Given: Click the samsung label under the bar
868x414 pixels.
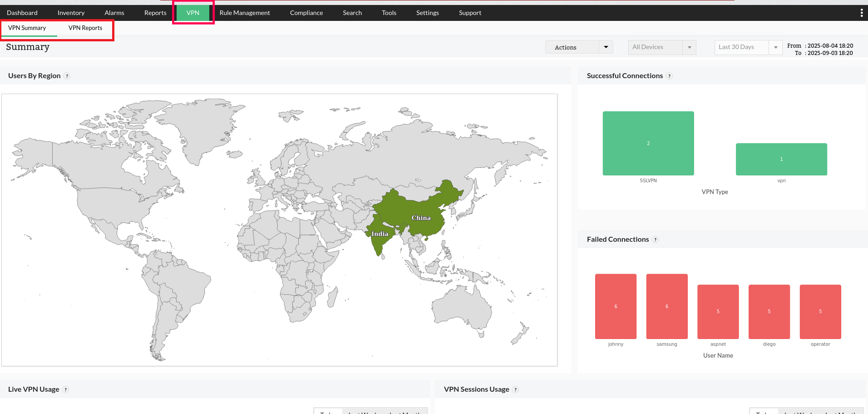Looking at the screenshot, I should coord(667,344).
